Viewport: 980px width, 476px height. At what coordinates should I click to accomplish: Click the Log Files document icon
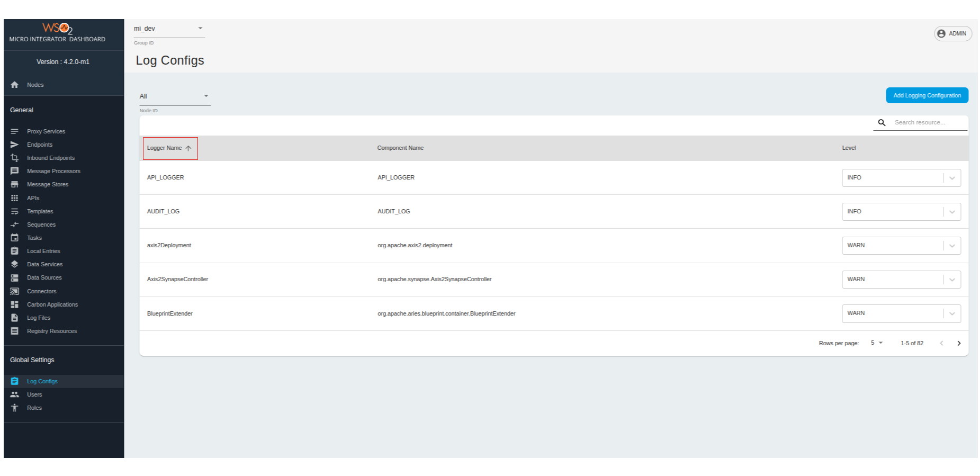(14, 318)
